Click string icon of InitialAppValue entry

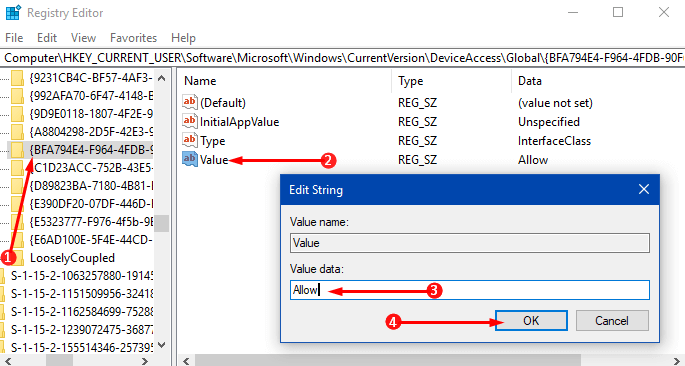click(x=190, y=121)
